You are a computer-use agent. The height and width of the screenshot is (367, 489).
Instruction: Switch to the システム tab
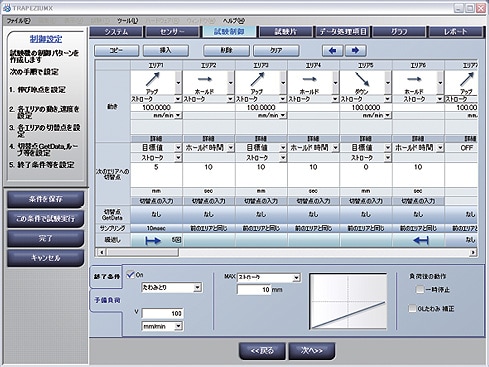116,32
